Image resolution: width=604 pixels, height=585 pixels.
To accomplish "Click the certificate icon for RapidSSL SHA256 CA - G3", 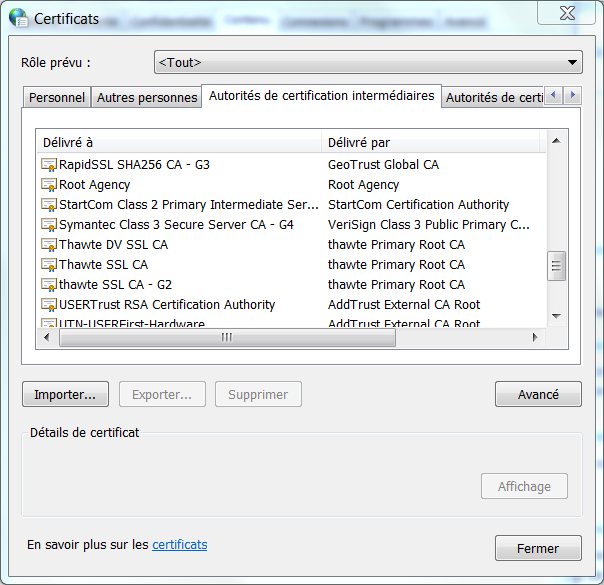I will click(x=49, y=165).
